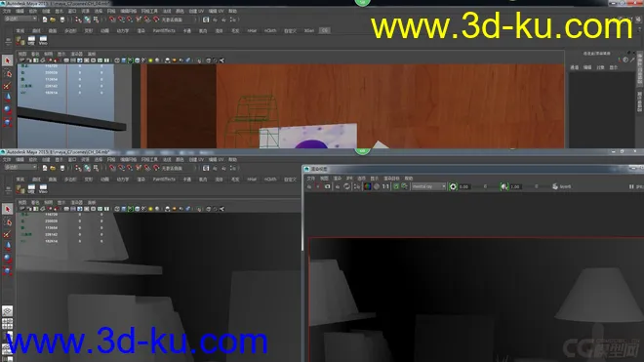Expand the menu set dropdown in the upper Maya window

[x=20, y=19]
